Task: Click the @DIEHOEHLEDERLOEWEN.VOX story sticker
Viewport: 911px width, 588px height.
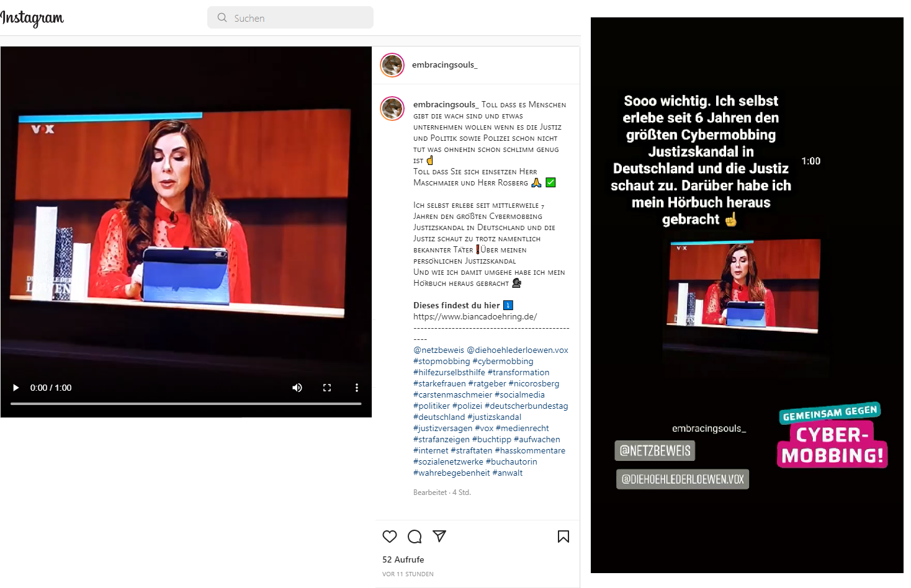Action: [x=683, y=479]
